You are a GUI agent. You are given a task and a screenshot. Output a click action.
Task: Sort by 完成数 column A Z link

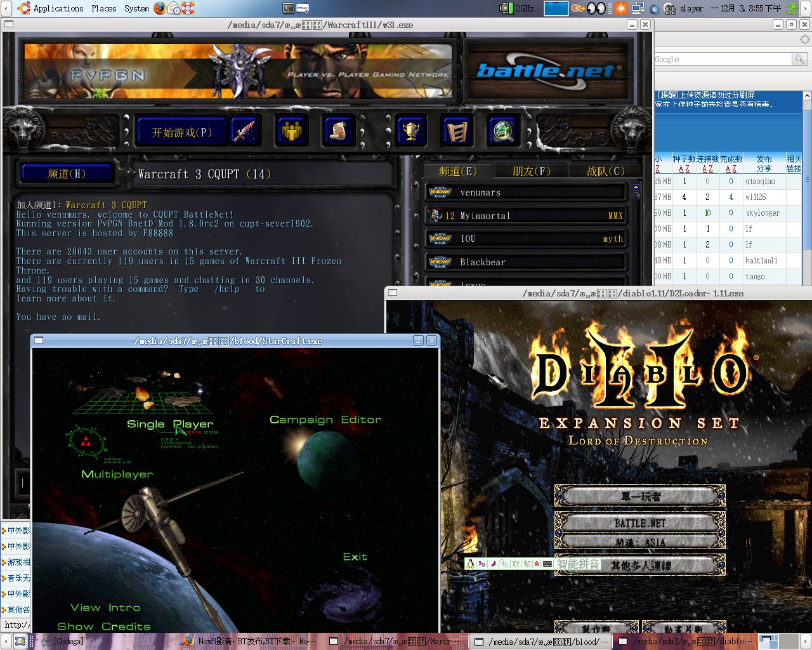(x=731, y=169)
